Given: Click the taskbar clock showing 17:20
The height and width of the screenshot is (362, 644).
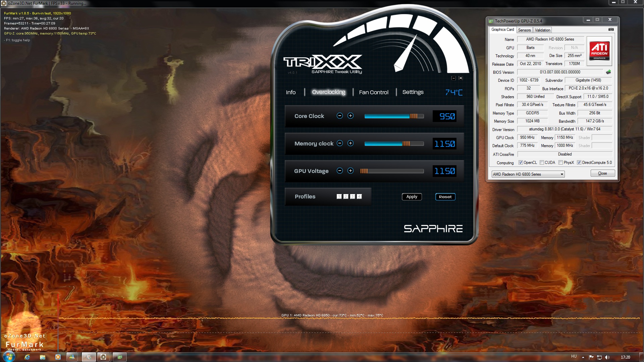Looking at the screenshot, I should (625, 357).
